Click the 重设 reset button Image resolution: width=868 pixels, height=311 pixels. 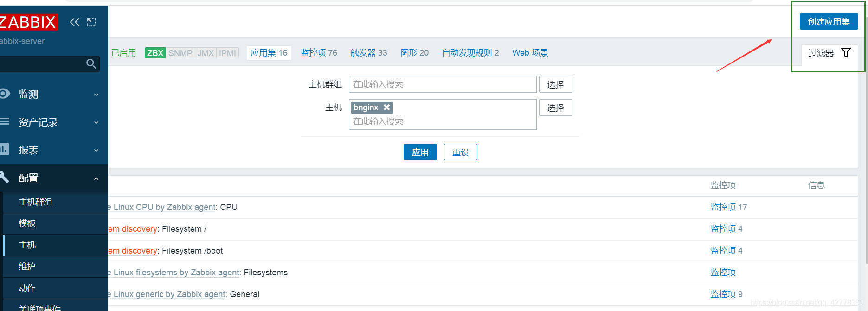pyautogui.click(x=461, y=152)
